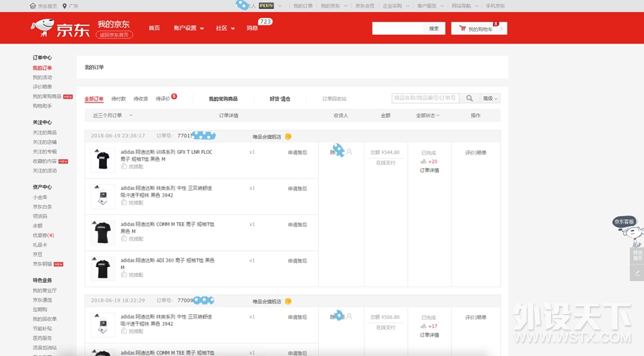This screenshot has width=644, height=356.
Task: Click the 返回京东首页 button
Action: point(115,35)
